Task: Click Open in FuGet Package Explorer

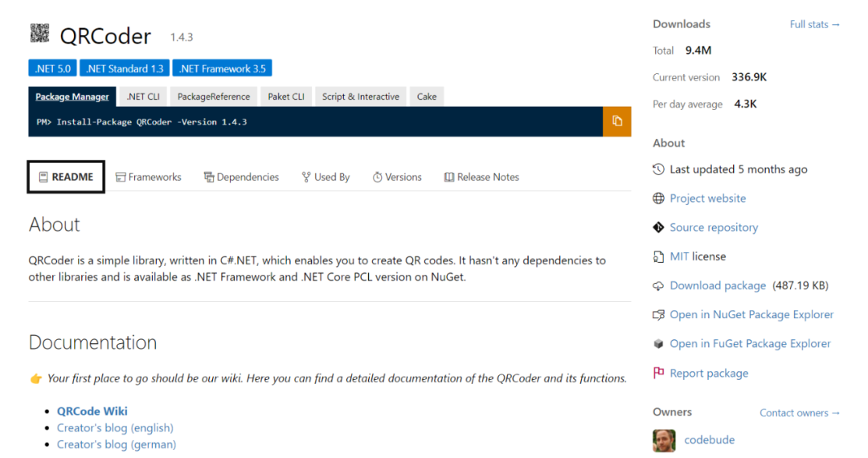Action: (x=750, y=344)
